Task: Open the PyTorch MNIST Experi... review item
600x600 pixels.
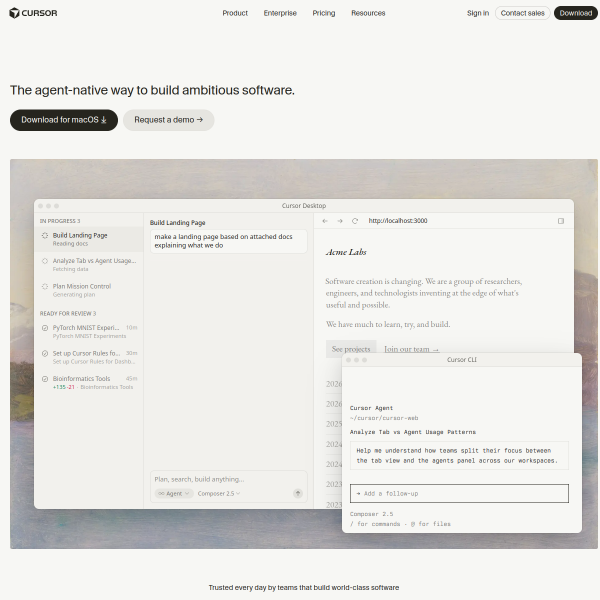Action: pos(89,331)
